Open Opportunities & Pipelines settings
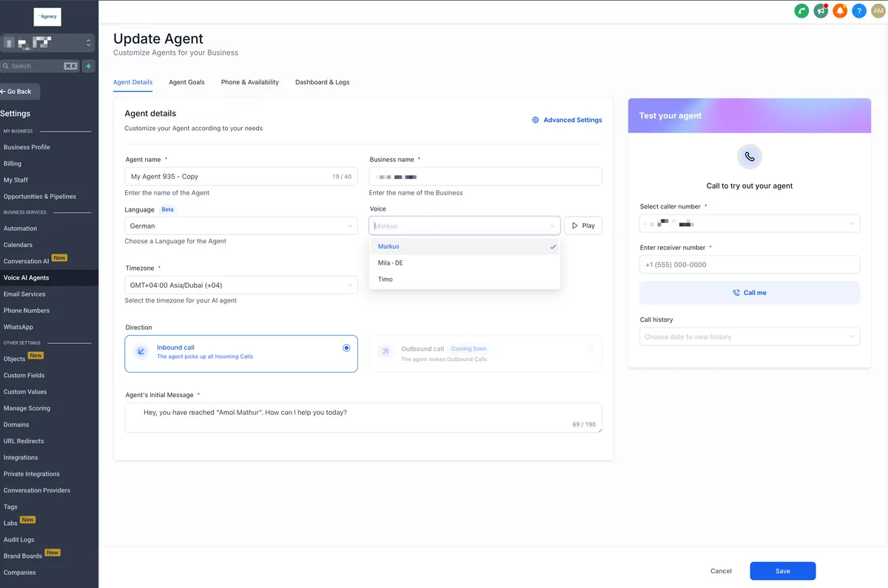This screenshot has width=888, height=588. pos(40,197)
